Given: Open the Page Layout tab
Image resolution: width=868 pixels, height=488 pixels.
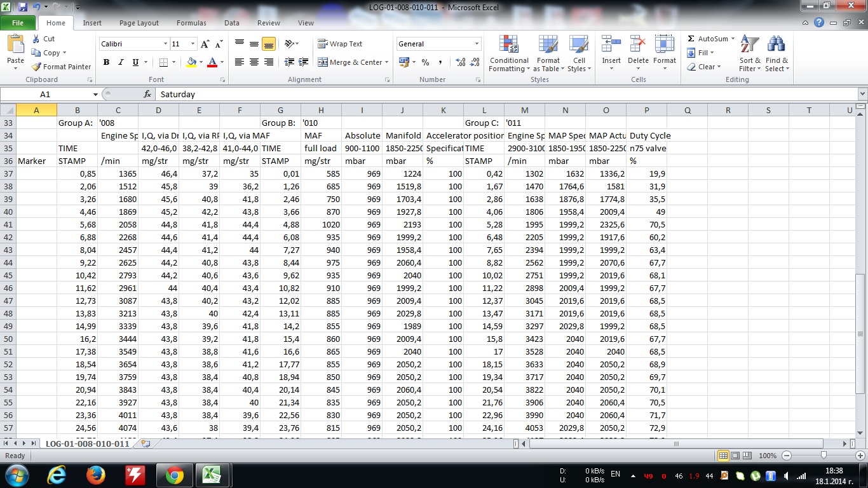Looking at the screenshot, I should tap(139, 23).
